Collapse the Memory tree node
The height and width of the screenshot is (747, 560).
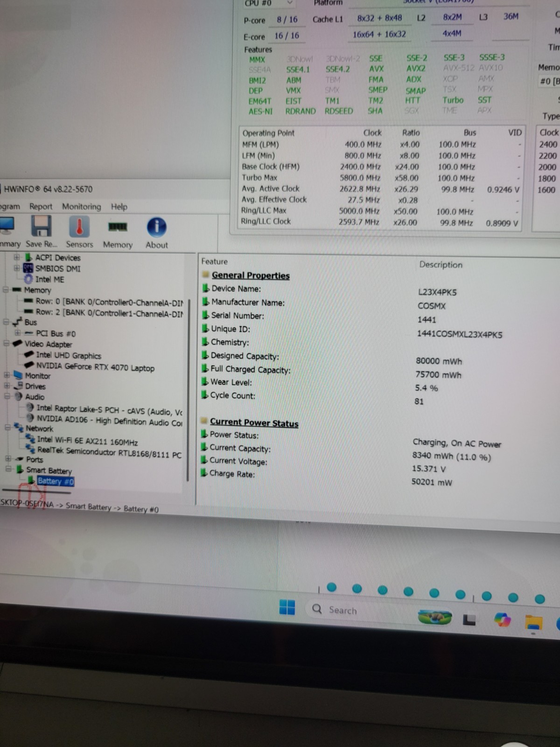6,289
